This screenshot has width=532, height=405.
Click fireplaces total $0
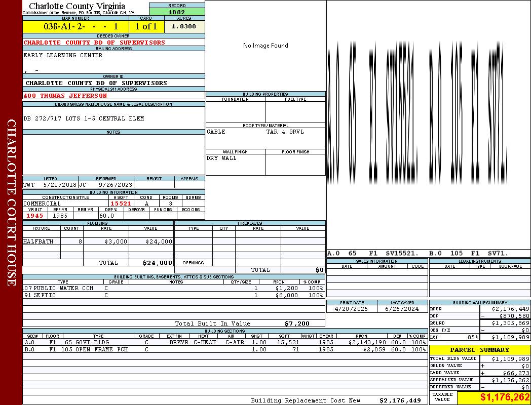[x=320, y=270]
